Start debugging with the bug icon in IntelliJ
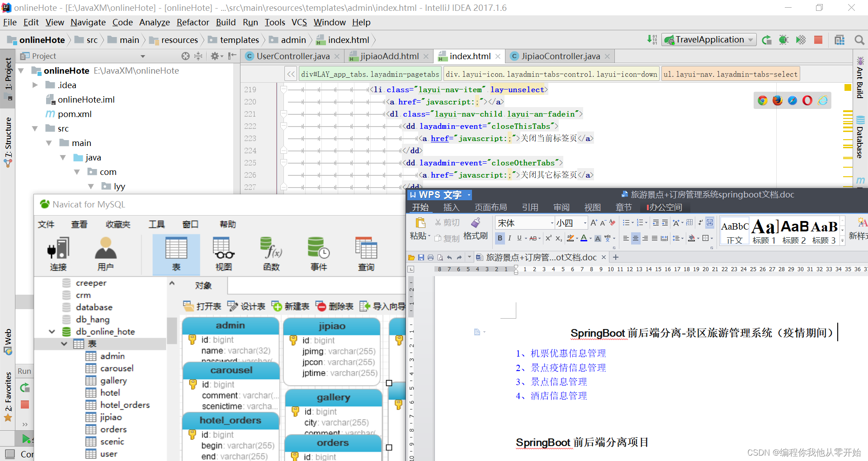The height and width of the screenshot is (461, 868). click(783, 40)
